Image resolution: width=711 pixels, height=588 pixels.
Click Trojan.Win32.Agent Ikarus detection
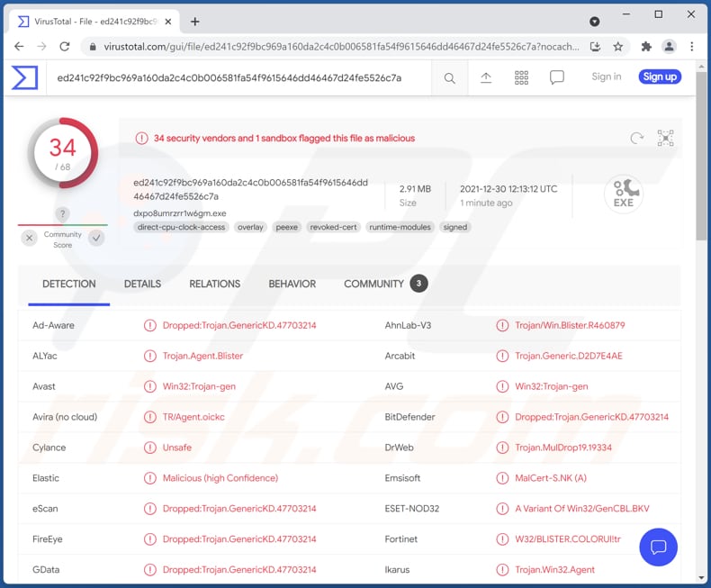[x=554, y=570]
